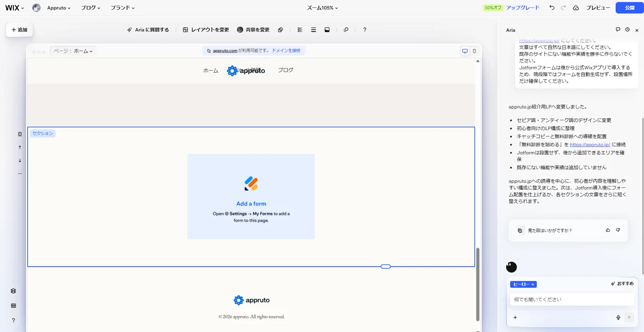This screenshot has height=332, width=644.
Task: Open chat history clock icon in Aria panel
Action: click(627, 29)
